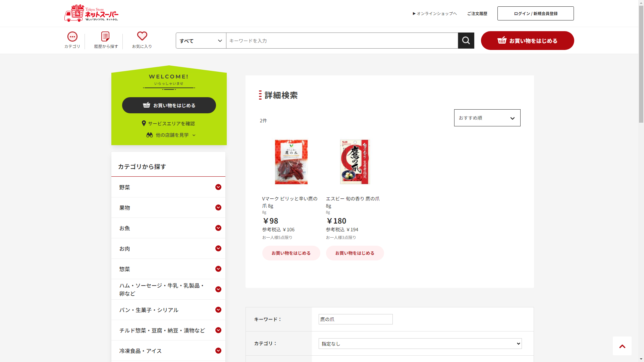The width and height of the screenshot is (644, 362).
Task: Click the Vマーク 鷹の爪 product image
Action: point(291,162)
